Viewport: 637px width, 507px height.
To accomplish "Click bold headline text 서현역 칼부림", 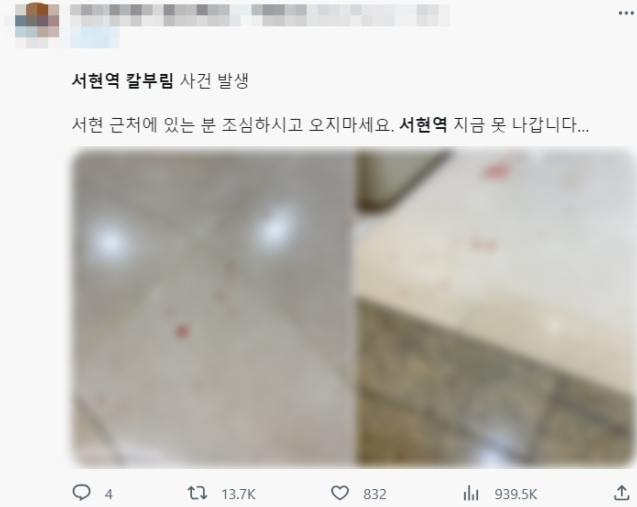I will (x=123, y=81).
